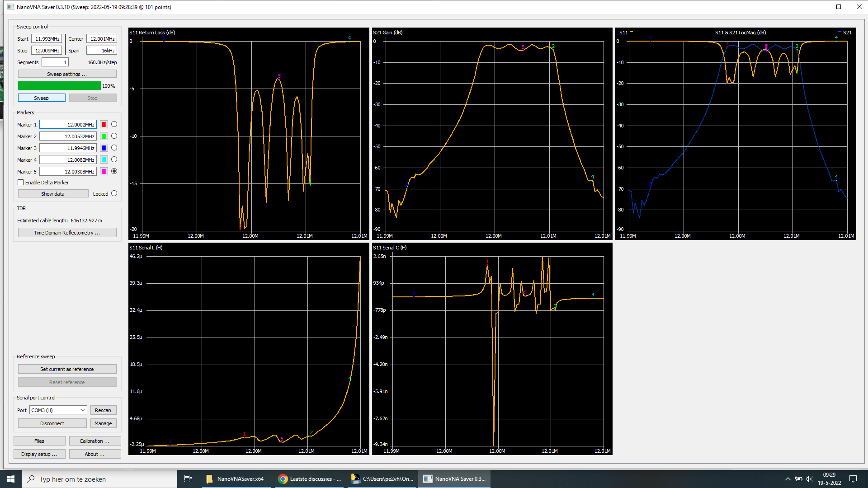This screenshot has width=868, height=488.
Task: Click the Windows search box
Action: click(99, 479)
